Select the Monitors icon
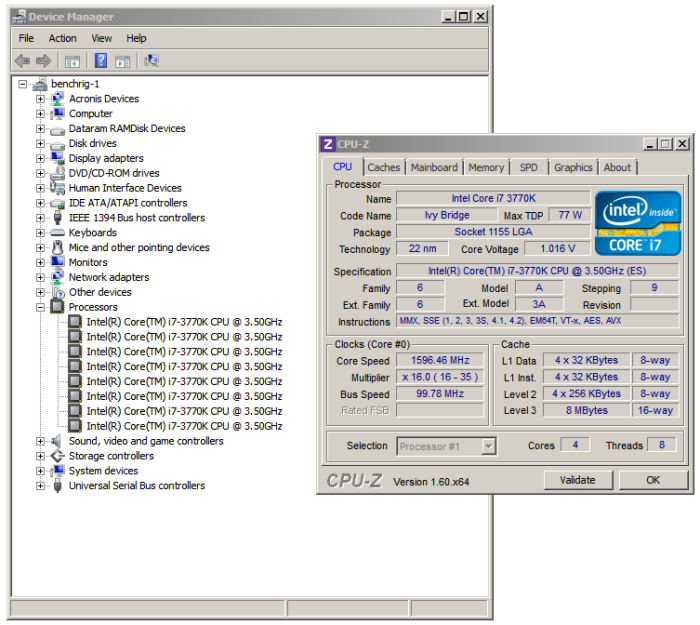 [x=57, y=262]
